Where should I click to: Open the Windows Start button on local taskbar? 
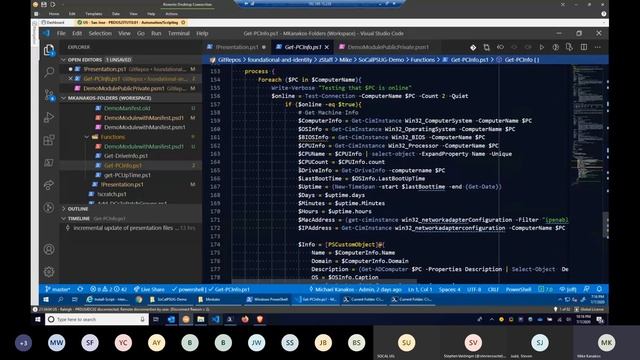[38, 320]
